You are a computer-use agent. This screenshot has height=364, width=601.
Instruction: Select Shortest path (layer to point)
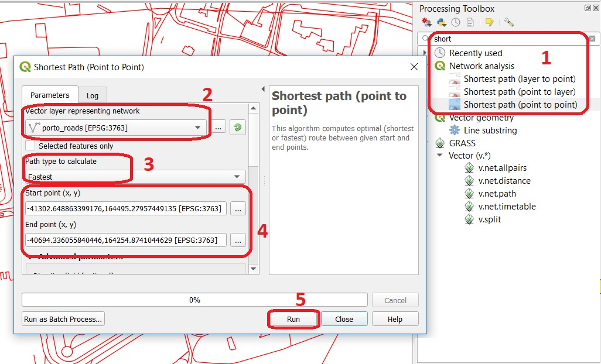coord(520,79)
